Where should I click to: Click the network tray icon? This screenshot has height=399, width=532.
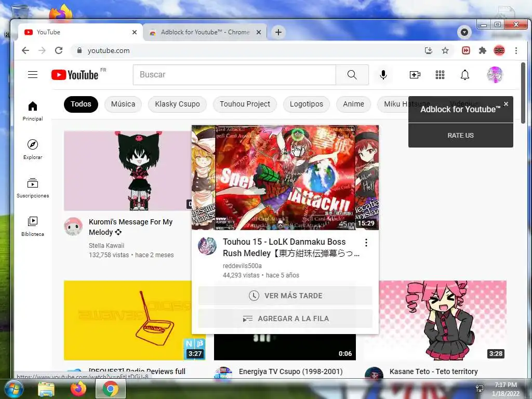pos(480,389)
